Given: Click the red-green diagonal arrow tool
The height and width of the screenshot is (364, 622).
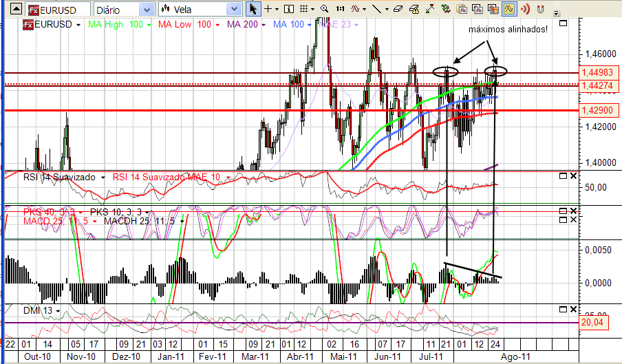Looking at the screenshot, I should tap(430, 9).
